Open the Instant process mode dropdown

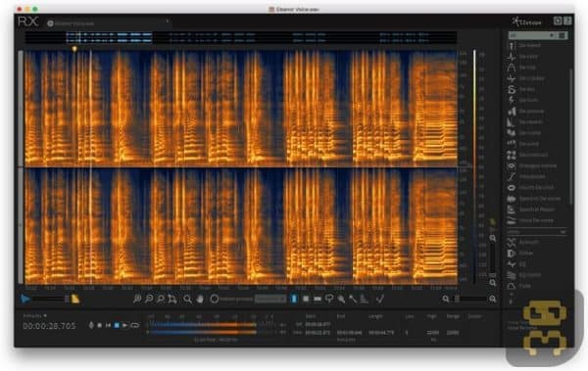point(270,299)
